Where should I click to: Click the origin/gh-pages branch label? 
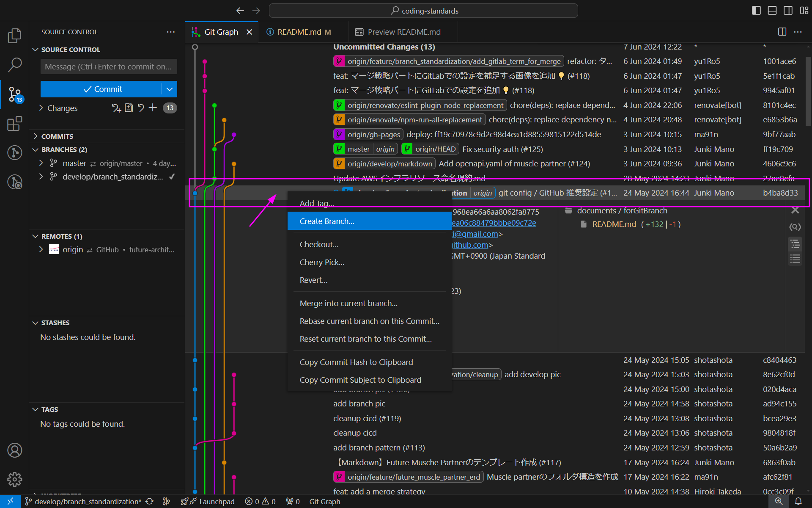[x=368, y=135]
